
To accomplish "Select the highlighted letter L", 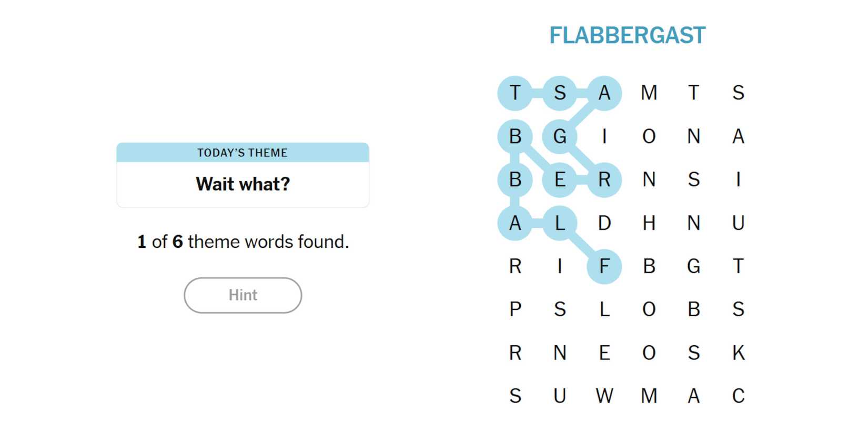I will tap(560, 223).
